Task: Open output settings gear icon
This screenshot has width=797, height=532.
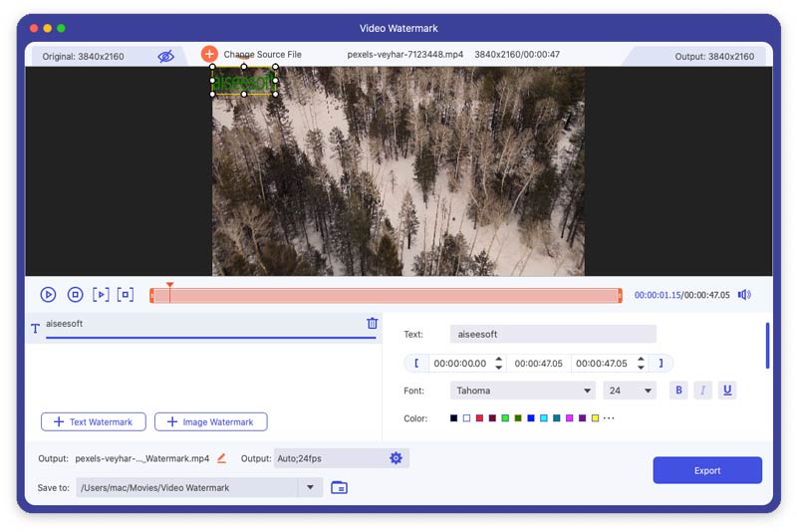Action: (396, 458)
